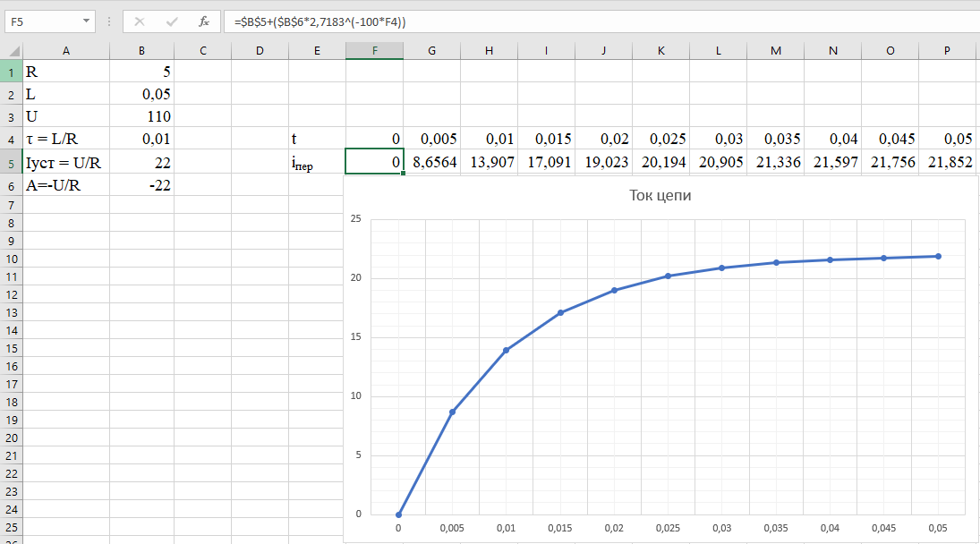Select cell A4 with τ = L/R label
This screenshot has height=544, width=980.
click(x=66, y=139)
